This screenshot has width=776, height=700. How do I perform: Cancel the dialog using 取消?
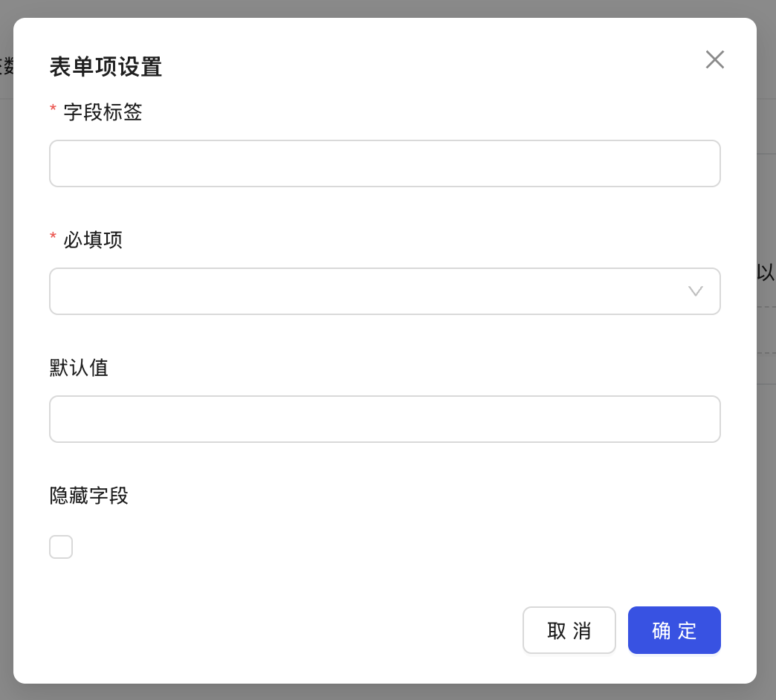[x=569, y=630]
